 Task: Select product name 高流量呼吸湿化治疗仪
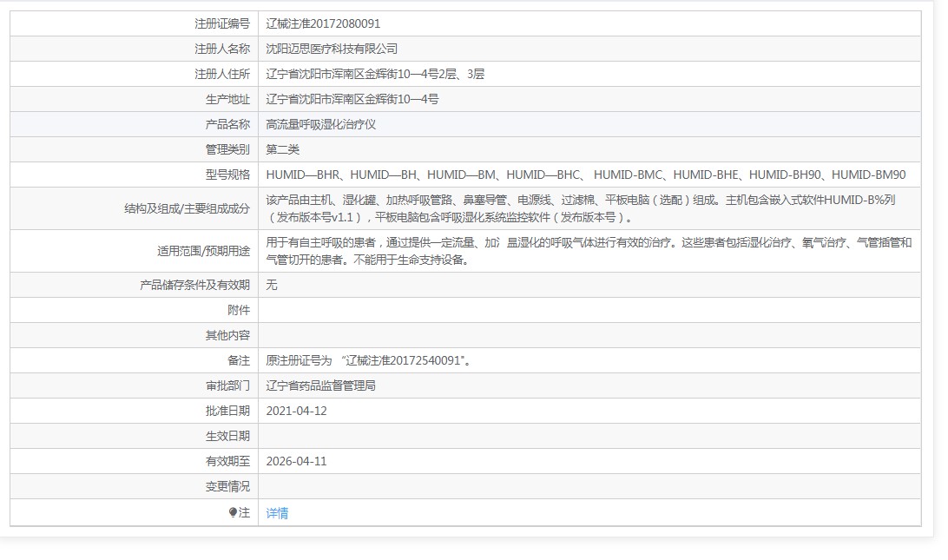[x=321, y=124]
